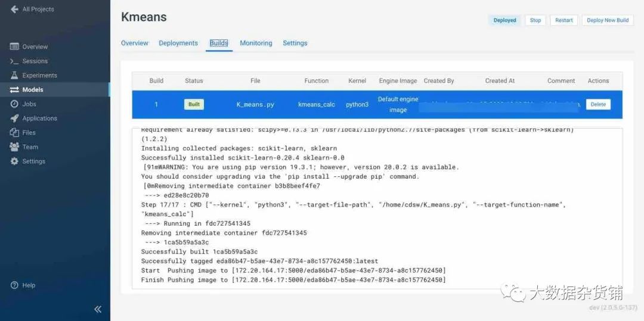Click 'Installing collected packages' log line

click(239, 148)
